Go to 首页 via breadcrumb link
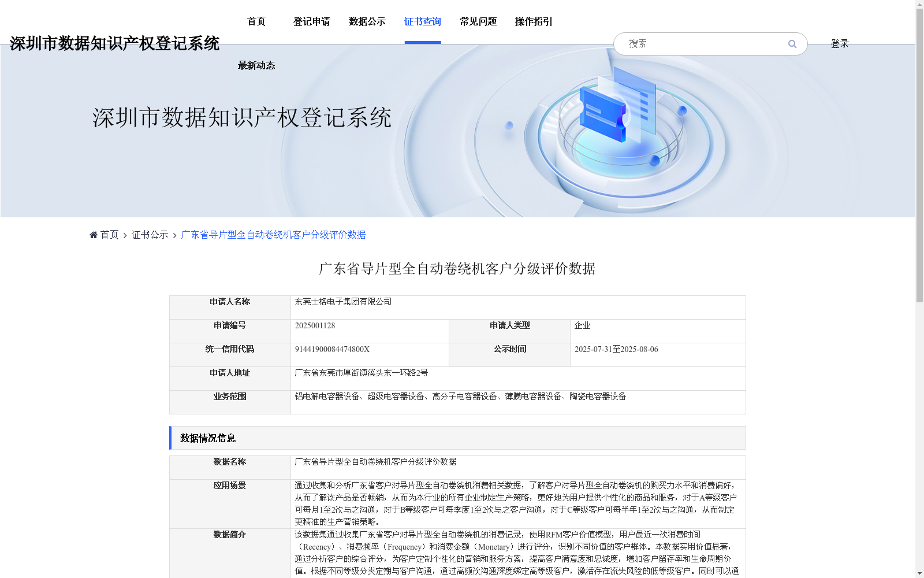The image size is (924, 578). 110,235
